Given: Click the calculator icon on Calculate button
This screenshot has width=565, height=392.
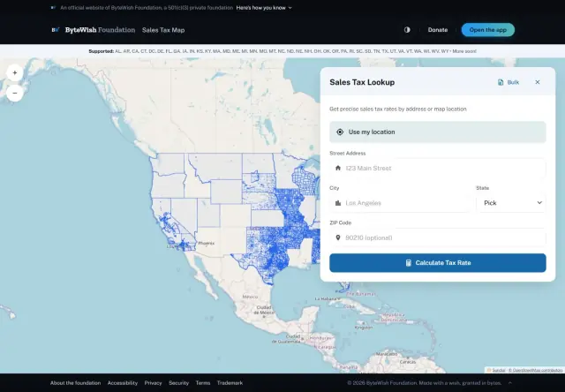Looking at the screenshot, I should (408, 262).
